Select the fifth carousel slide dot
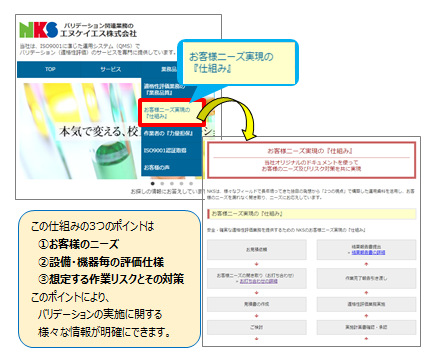 click(191, 183)
